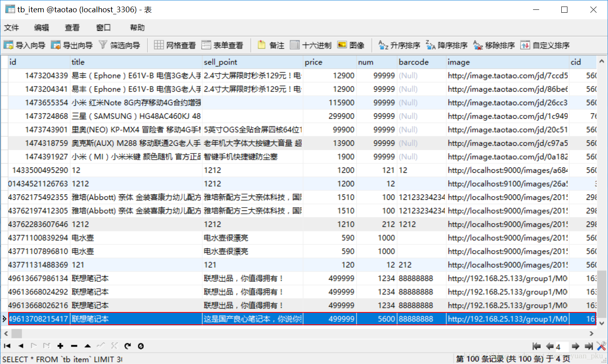Go to next page arrow
This screenshot has height=364, width=608.
[576, 346]
